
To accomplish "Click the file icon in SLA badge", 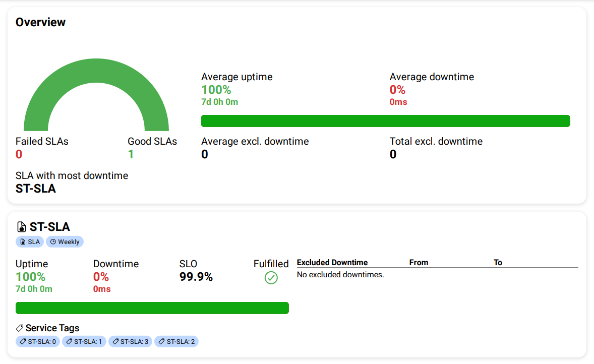I will pyautogui.click(x=23, y=242).
